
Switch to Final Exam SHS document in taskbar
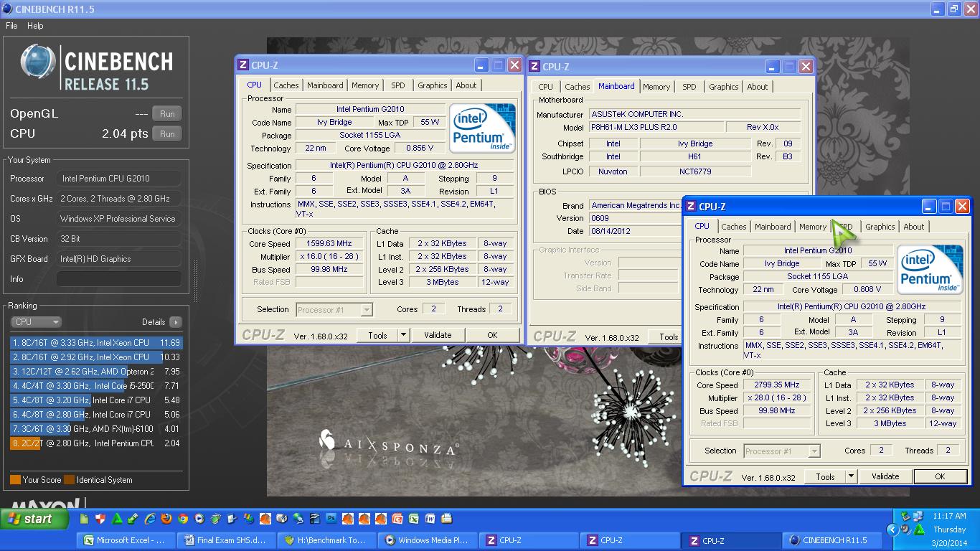[227, 540]
